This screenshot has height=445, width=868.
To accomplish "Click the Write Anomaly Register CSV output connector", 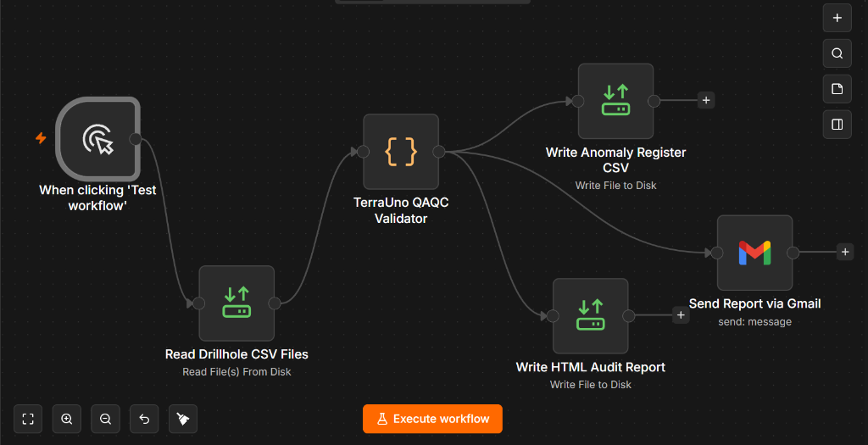I will 654,101.
